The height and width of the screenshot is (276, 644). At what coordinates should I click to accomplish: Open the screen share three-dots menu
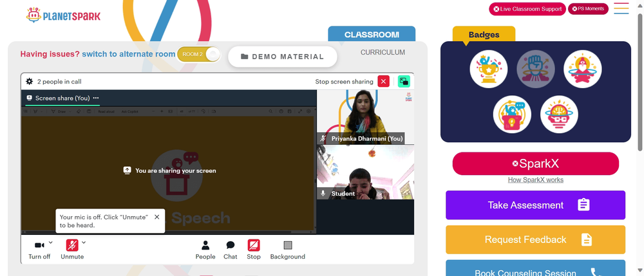pos(96,98)
